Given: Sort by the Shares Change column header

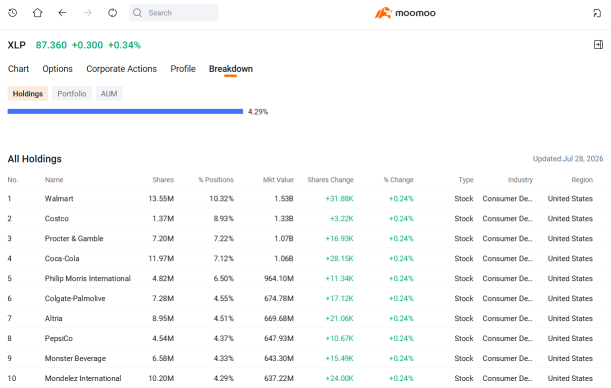Looking at the screenshot, I should [330, 180].
